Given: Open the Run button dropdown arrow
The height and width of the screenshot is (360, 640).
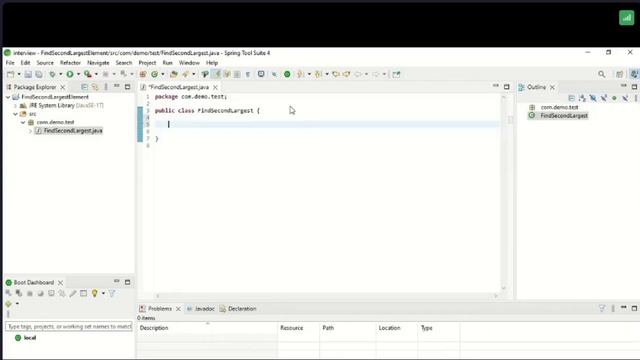Looking at the screenshot, I should point(78,74).
